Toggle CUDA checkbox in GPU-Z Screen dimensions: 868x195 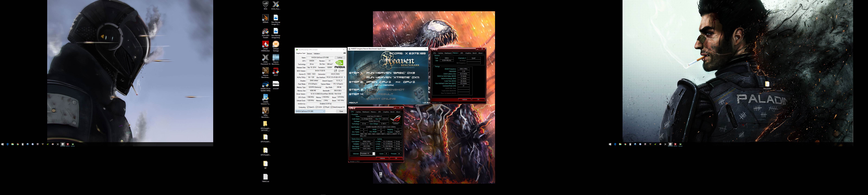pyautogui.click(x=316, y=107)
